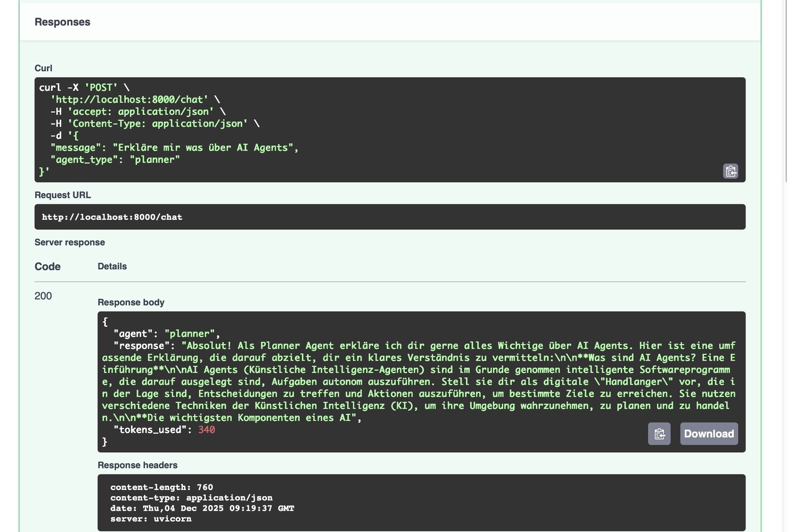Viewport: 787px width, 532px height.
Task: Copy the response body to clipboard
Action: coord(659,434)
